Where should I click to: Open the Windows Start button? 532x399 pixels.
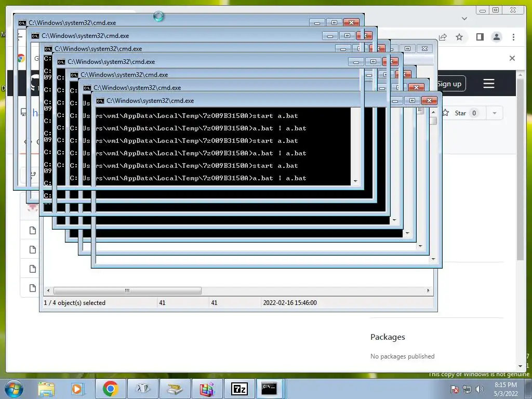[x=14, y=389]
